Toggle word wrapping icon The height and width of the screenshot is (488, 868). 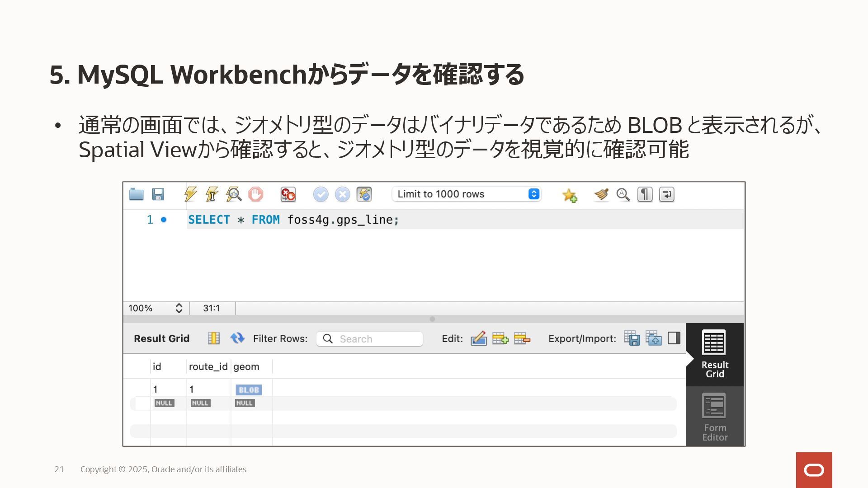click(x=666, y=194)
